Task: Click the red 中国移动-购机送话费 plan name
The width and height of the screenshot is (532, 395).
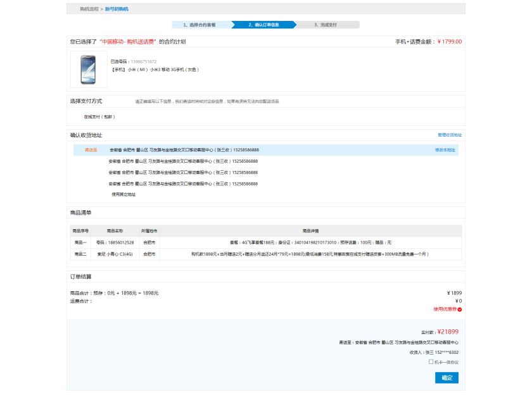Action: pos(128,42)
